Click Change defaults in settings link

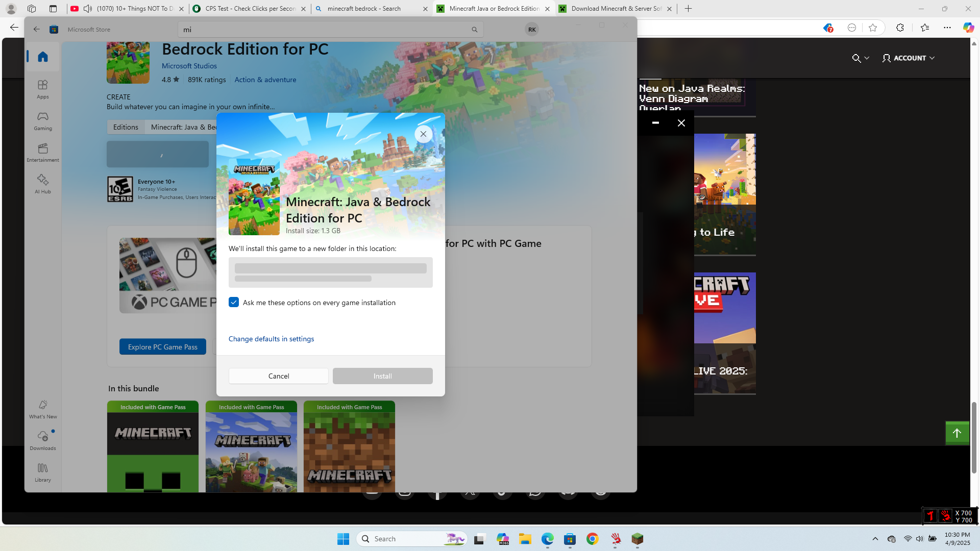(271, 339)
